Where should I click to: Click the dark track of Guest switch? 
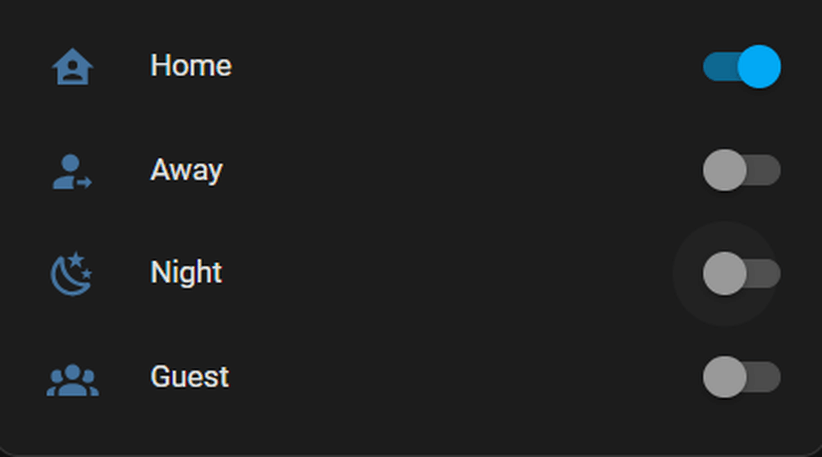tap(765, 377)
